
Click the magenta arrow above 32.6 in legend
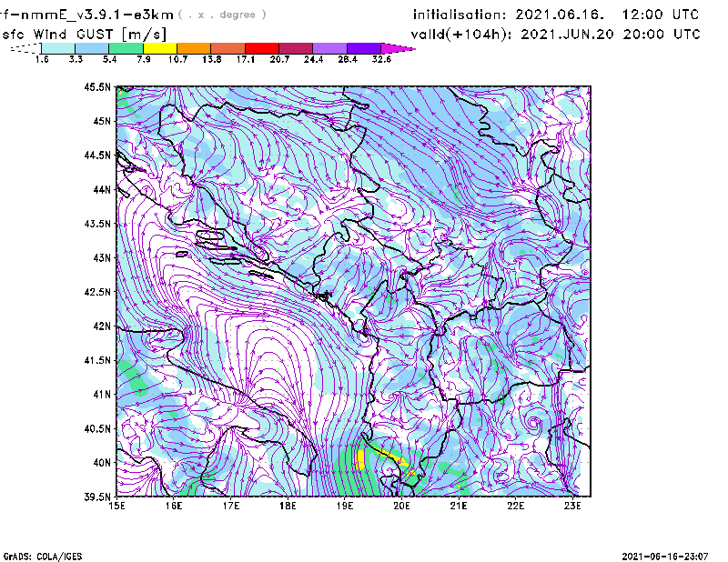[398, 48]
